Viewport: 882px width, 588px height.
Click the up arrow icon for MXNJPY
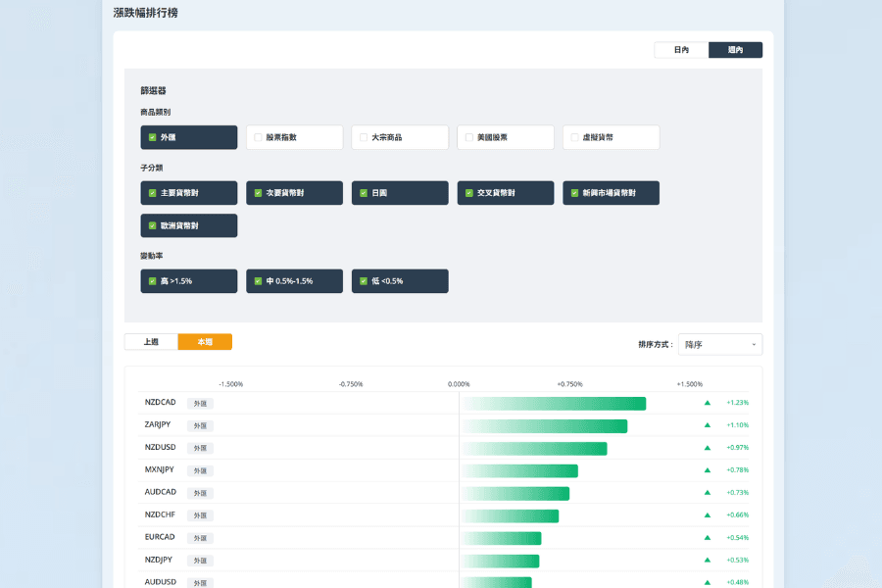[708, 470]
